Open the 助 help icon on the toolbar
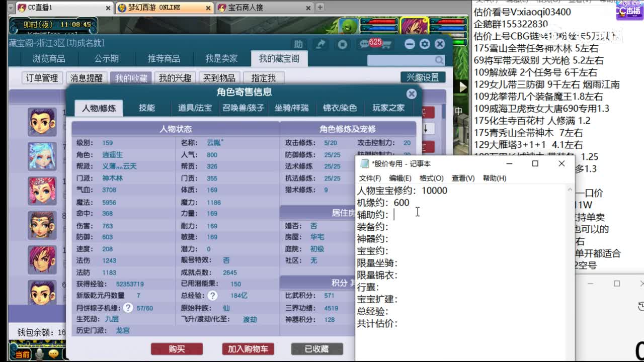 tap(299, 45)
